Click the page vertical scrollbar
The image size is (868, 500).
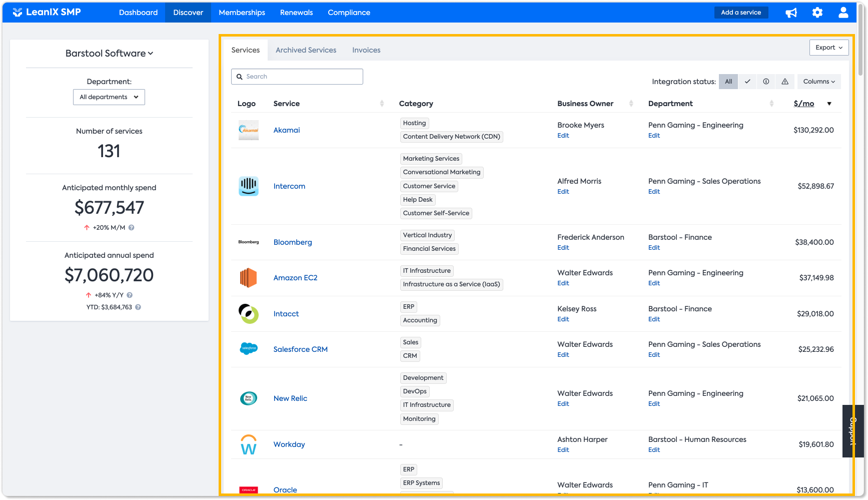(x=860, y=40)
